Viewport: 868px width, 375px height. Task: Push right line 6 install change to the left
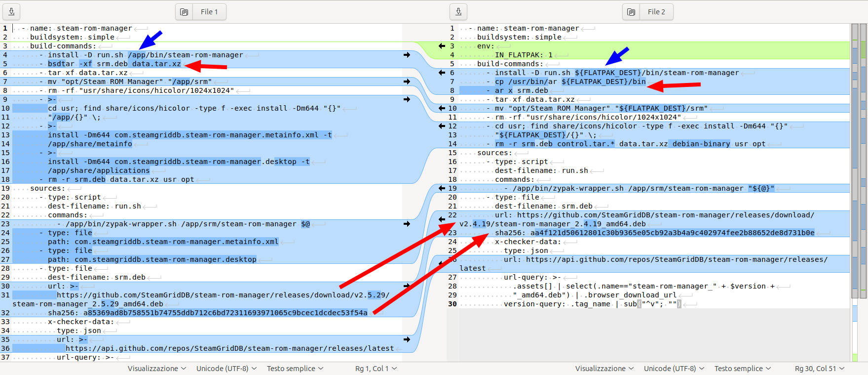442,73
